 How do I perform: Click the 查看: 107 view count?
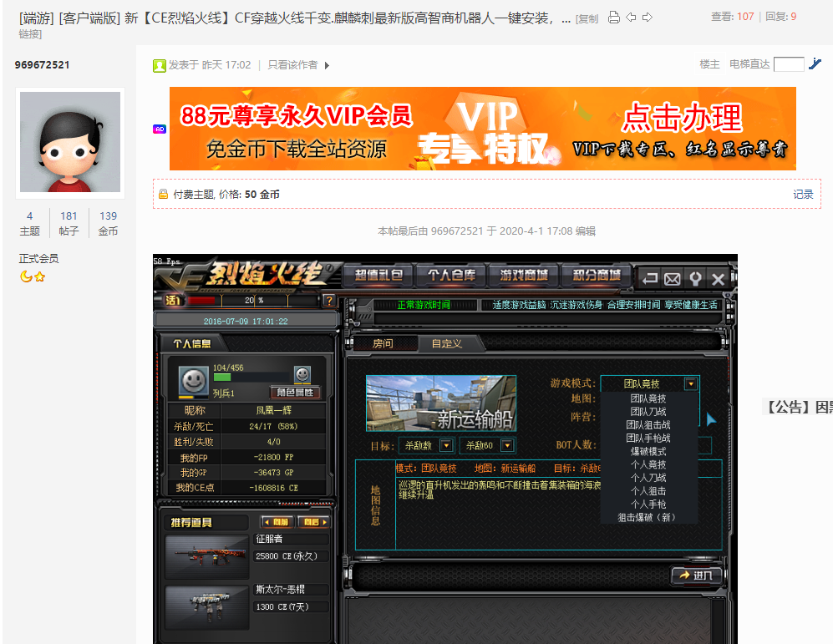pyautogui.click(x=732, y=17)
